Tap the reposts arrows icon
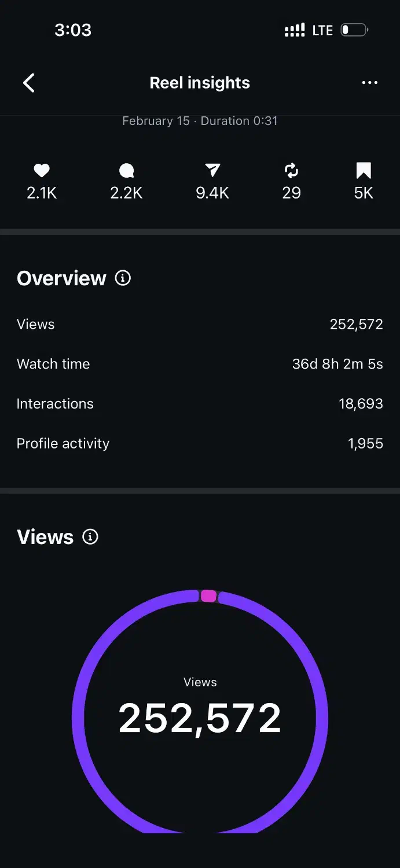The height and width of the screenshot is (868, 400). click(291, 170)
